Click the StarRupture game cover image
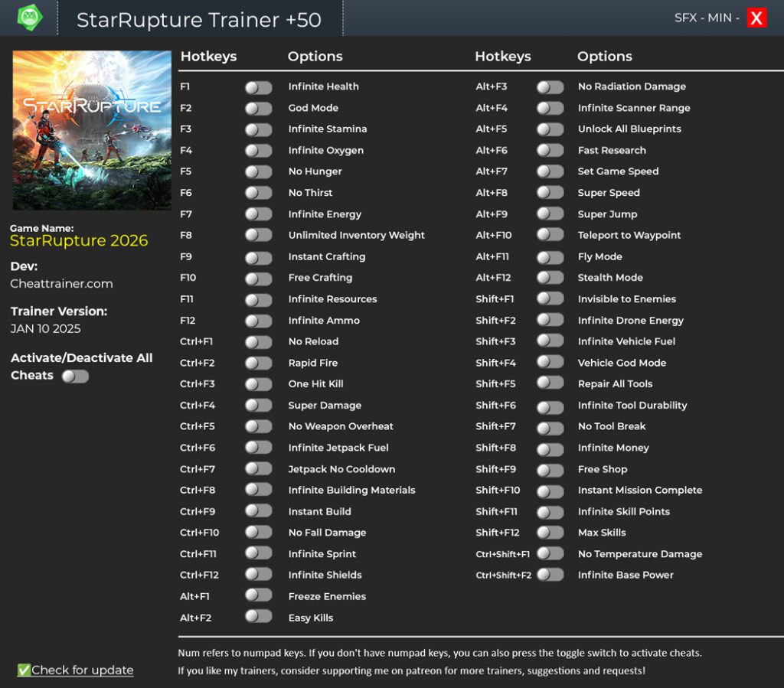The width and height of the screenshot is (784, 688). (92, 130)
